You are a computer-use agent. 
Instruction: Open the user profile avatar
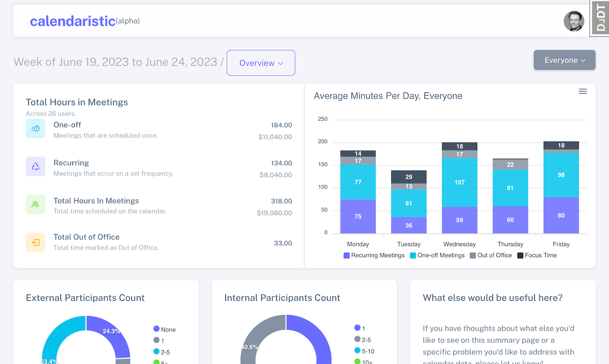click(574, 21)
